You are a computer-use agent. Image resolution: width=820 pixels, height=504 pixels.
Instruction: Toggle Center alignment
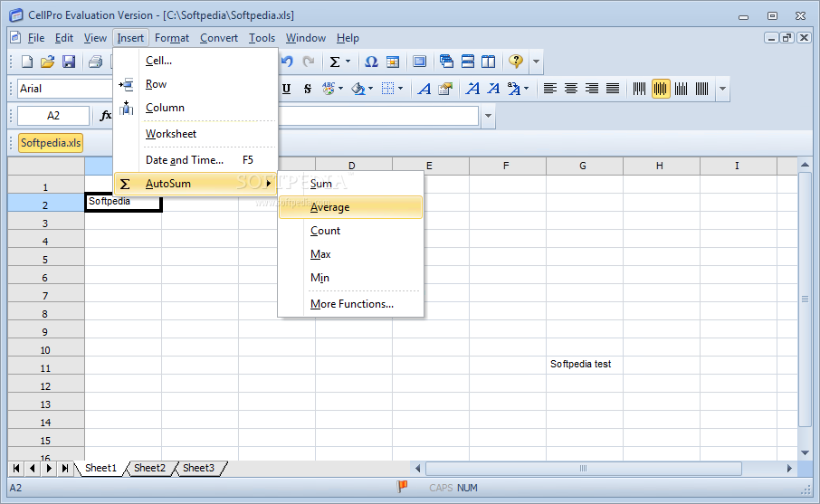click(570, 89)
